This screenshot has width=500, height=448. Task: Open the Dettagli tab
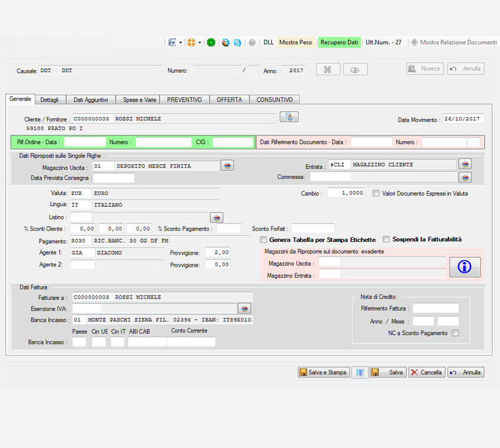coord(50,100)
